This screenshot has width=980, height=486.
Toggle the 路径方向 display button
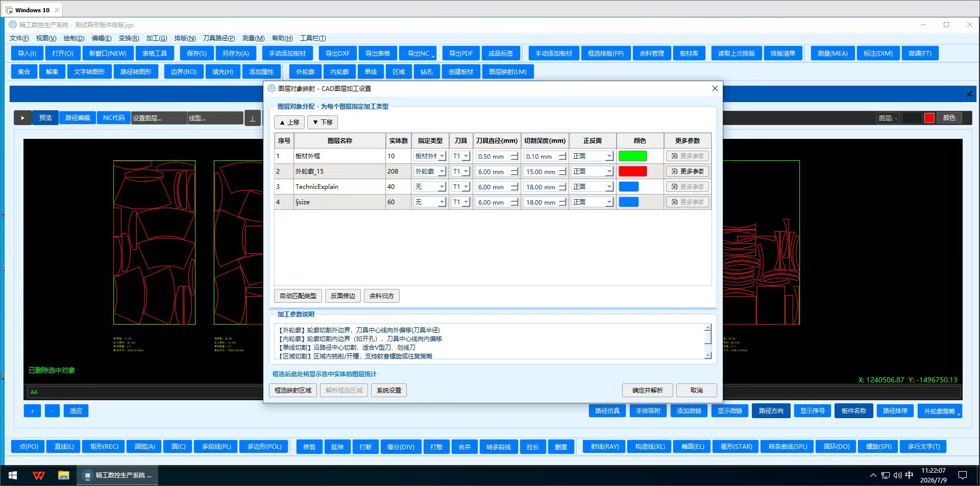click(x=771, y=411)
